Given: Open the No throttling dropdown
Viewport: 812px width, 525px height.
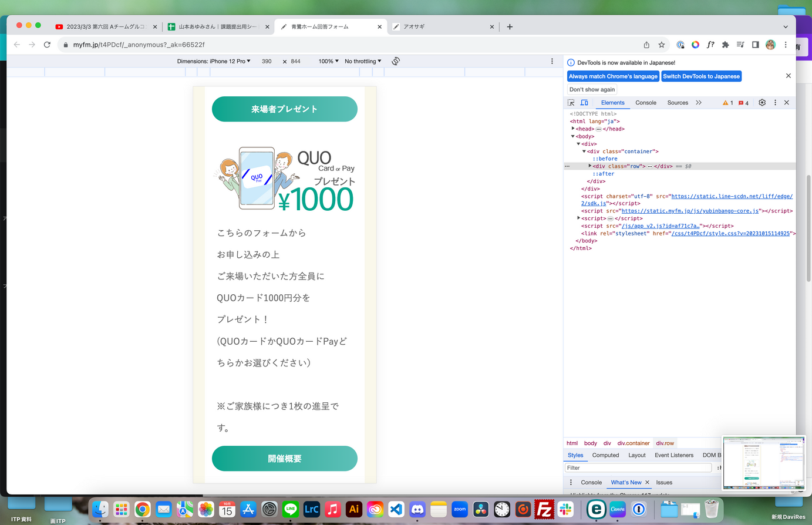Looking at the screenshot, I should tap(362, 61).
